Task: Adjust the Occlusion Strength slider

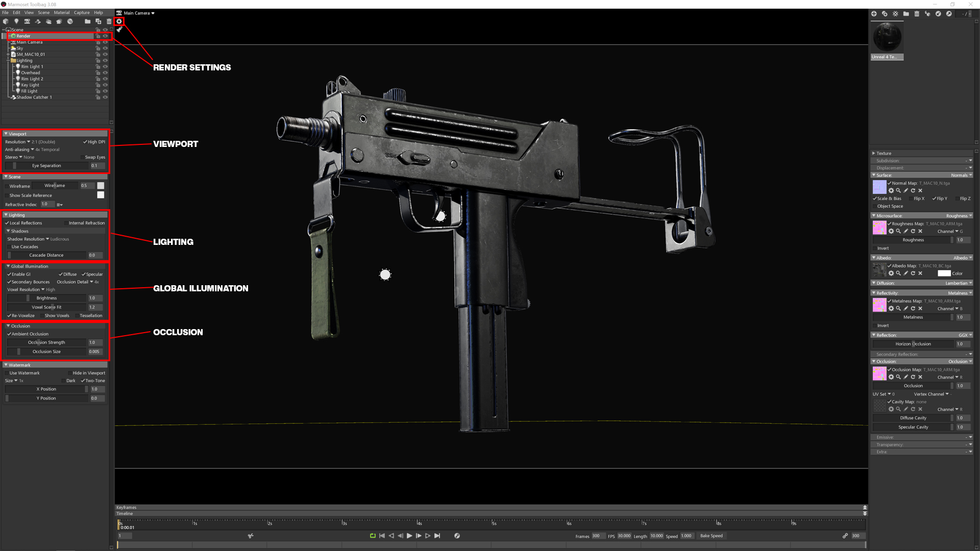Action: click(46, 343)
